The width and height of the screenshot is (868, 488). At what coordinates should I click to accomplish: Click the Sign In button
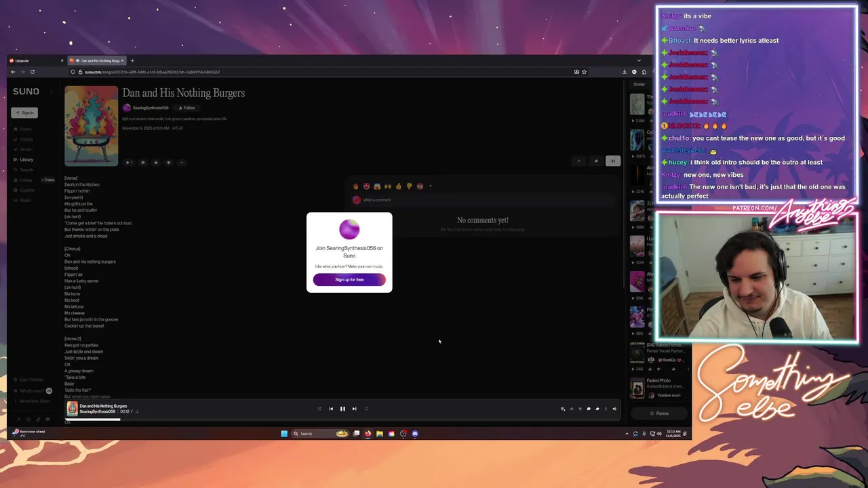(x=24, y=113)
